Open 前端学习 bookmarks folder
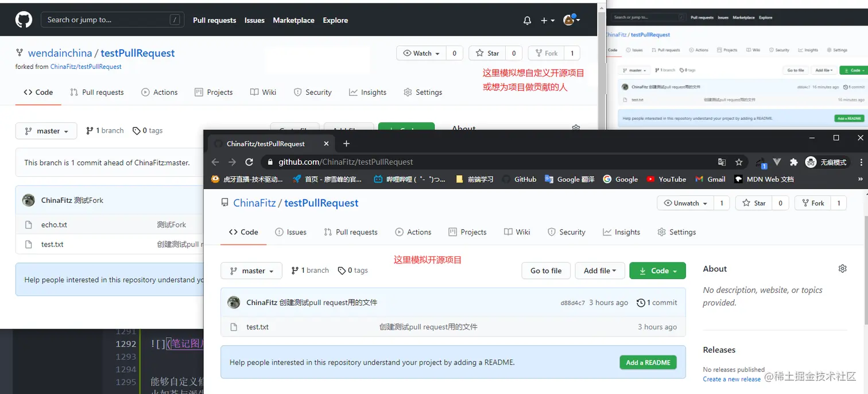 474,179
